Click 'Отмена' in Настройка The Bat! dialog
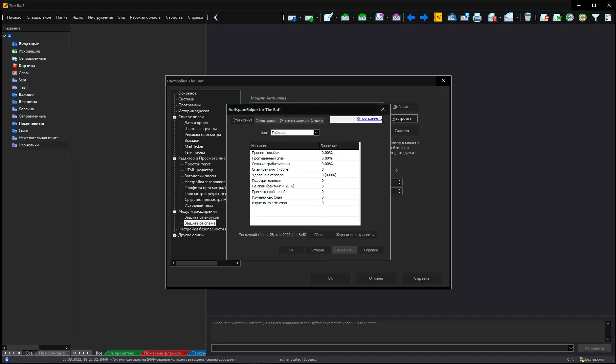This screenshot has width=616, height=364. click(376, 278)
